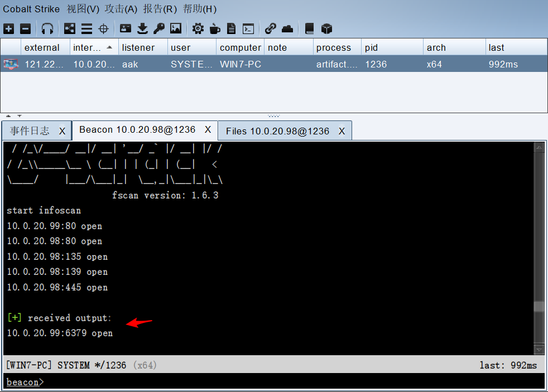
Task: Click the 10.0.20.98:445 open line
Action: pos(57,287)
